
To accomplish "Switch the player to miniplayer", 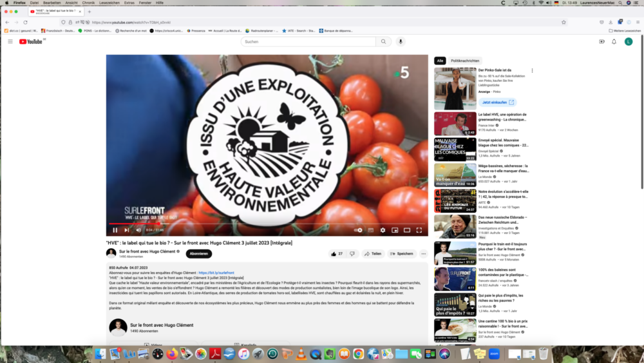I will pyautogui.click(x=395, y=230).
